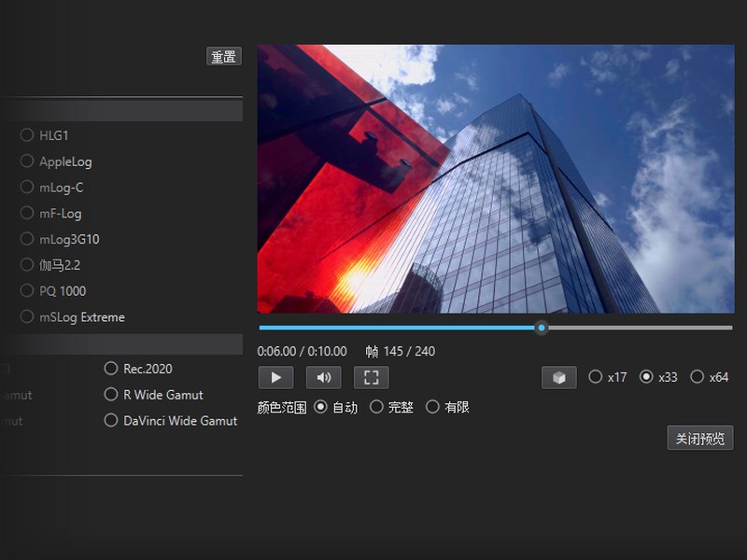Select DaVinci Wide Gamut option
Viewport: 747px width, 560px height.
(x=111, y=420)
